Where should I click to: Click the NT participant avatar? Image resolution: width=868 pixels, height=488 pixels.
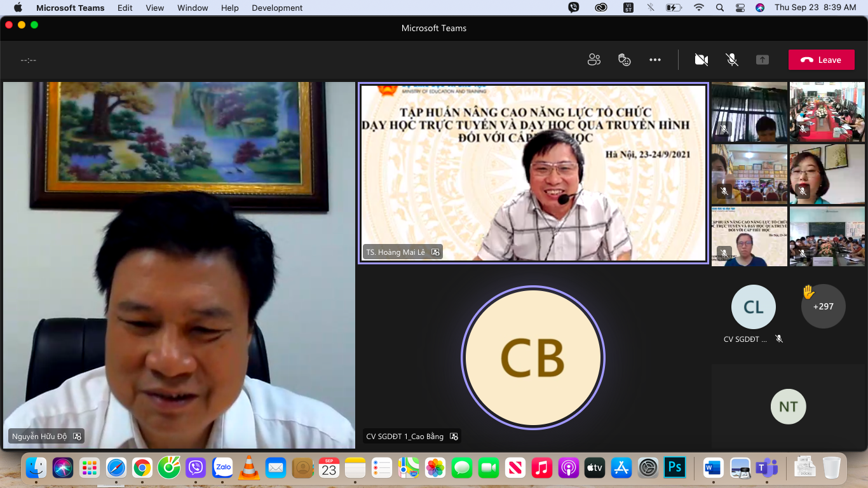click(x=788, y=407)
